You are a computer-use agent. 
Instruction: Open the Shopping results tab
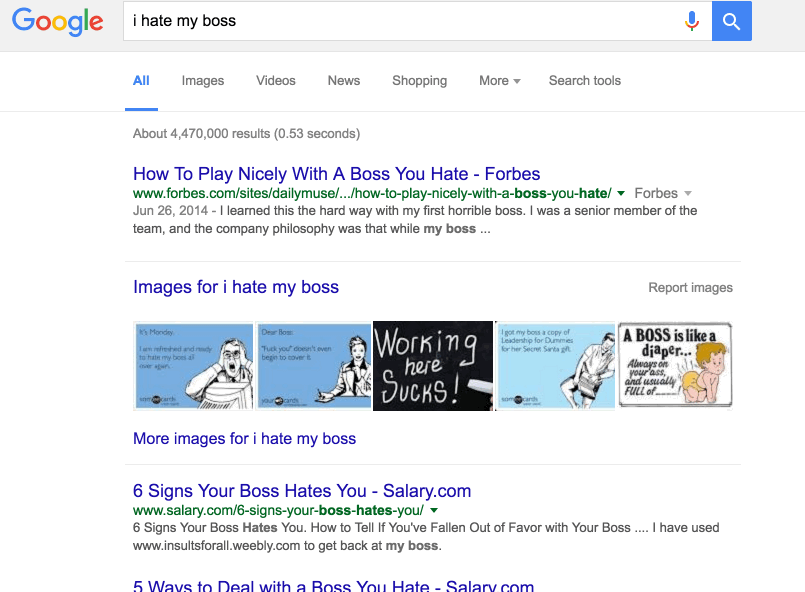coord(419,80)
